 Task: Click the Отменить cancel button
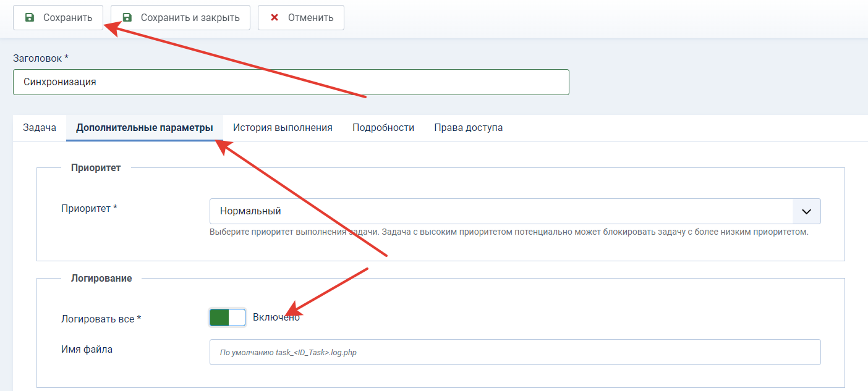pyautogui.click(x=301, y=17)
